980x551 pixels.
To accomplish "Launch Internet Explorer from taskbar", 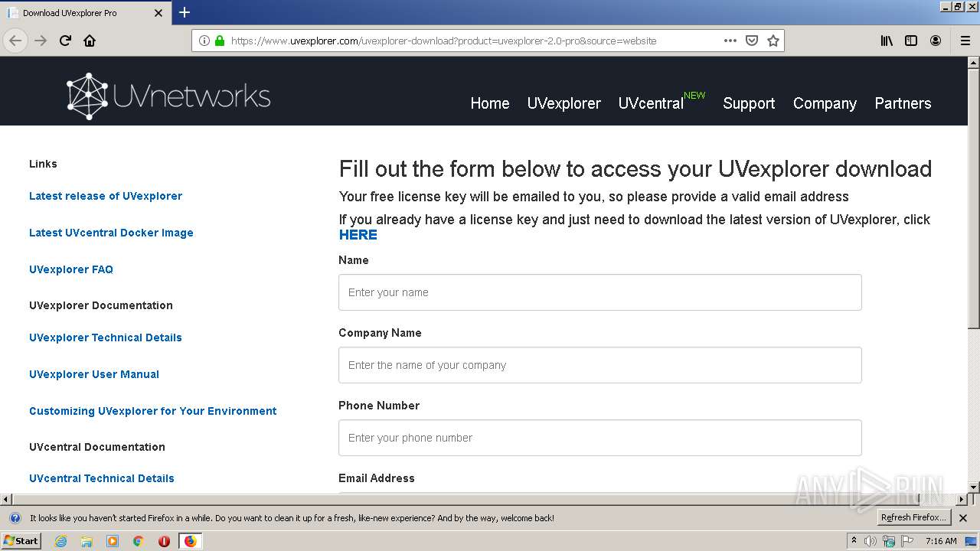I will tap(60, 541).
